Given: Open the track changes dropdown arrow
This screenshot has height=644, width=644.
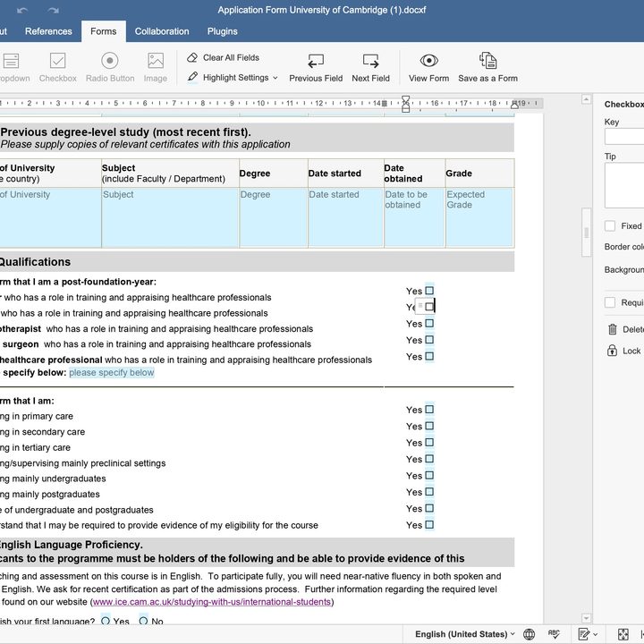Looking at the screenshot, I should pyautogui.click(x=596, y=634).
